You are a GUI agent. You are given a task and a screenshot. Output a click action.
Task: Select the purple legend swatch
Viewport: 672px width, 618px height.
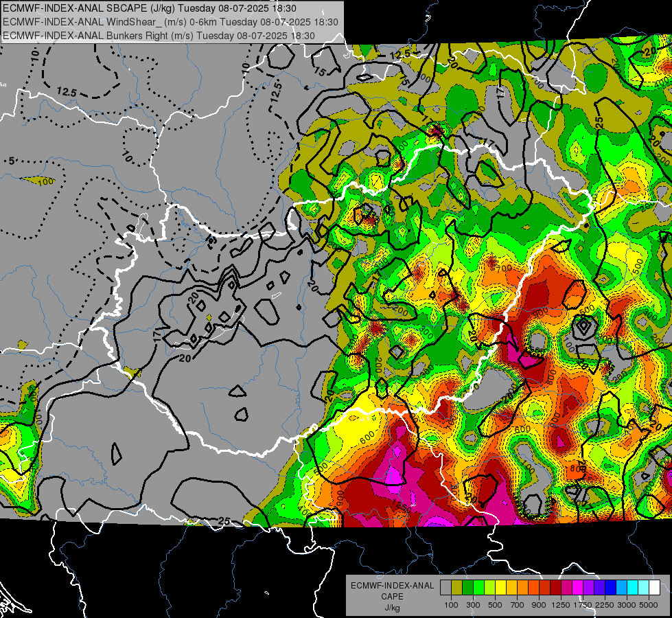tap(588, 587)
